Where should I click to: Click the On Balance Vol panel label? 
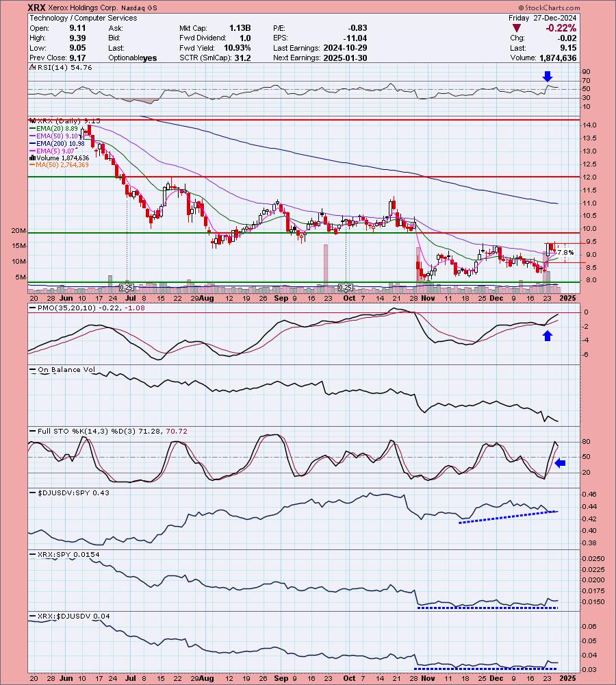point(62,370)
